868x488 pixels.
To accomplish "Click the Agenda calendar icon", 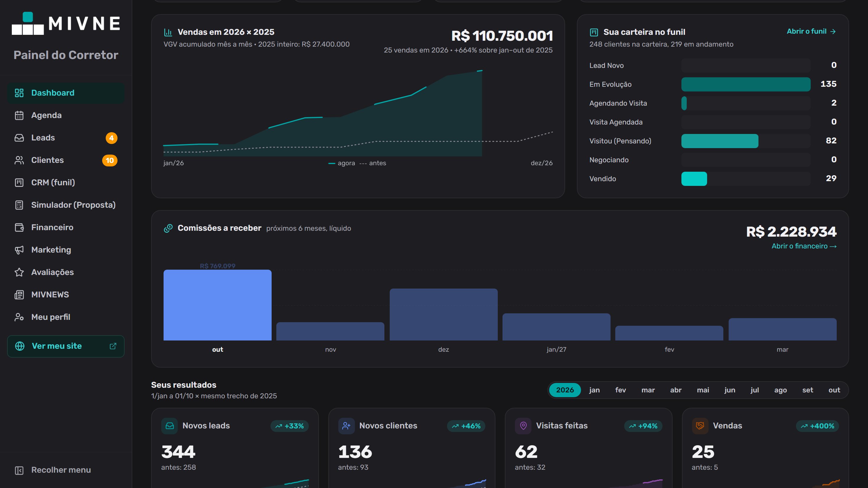I will [x=19, y=116].
